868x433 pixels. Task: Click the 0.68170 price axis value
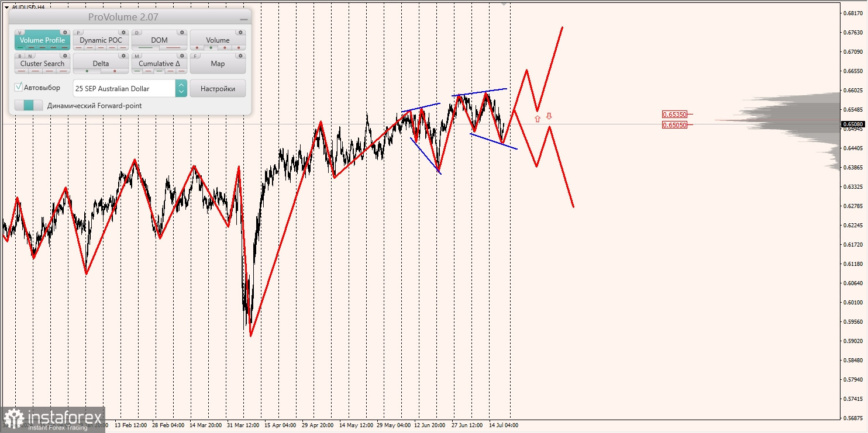(x=852, y=13)
